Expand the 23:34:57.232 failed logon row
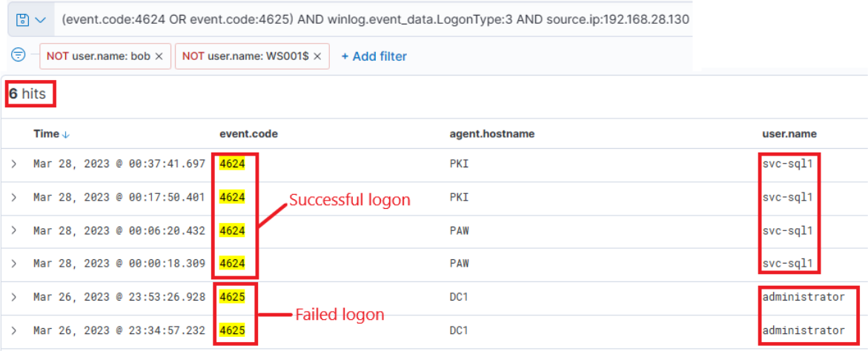 [x=13, y=330]
